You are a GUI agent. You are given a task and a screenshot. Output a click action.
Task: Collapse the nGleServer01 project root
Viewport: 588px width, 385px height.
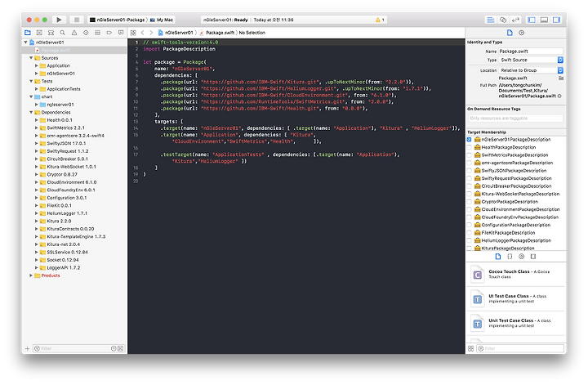(x=25, y=43)
